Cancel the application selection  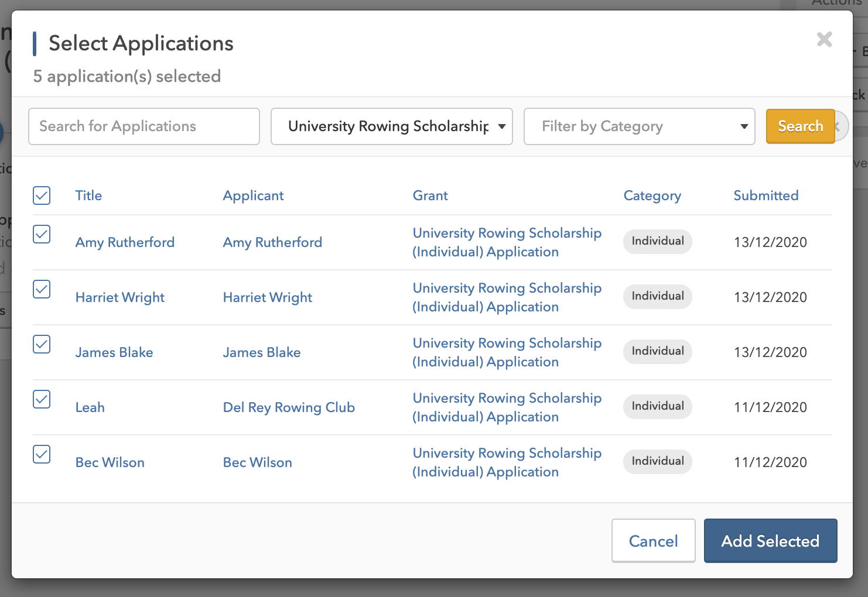tap(653, 541)
